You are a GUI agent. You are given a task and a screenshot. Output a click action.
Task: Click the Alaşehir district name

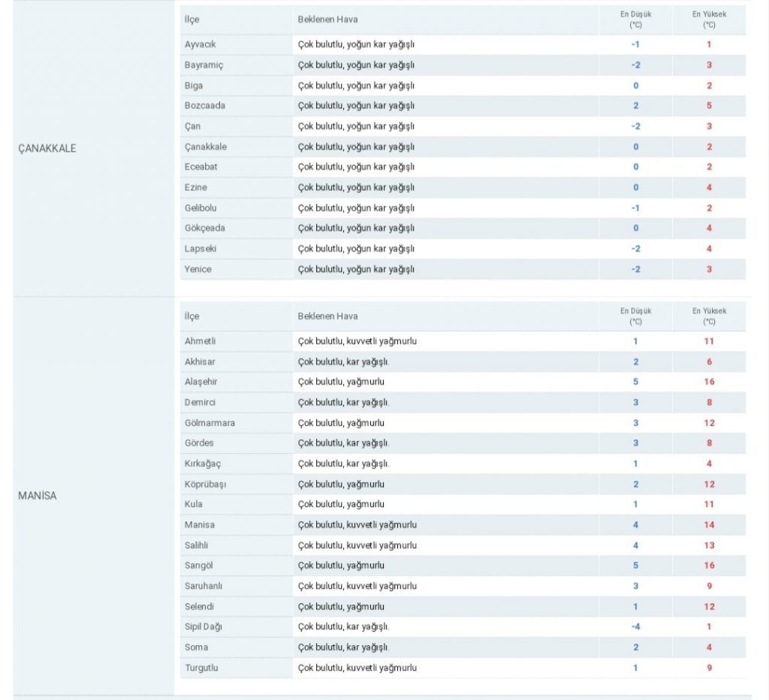(x=201, y=382)
